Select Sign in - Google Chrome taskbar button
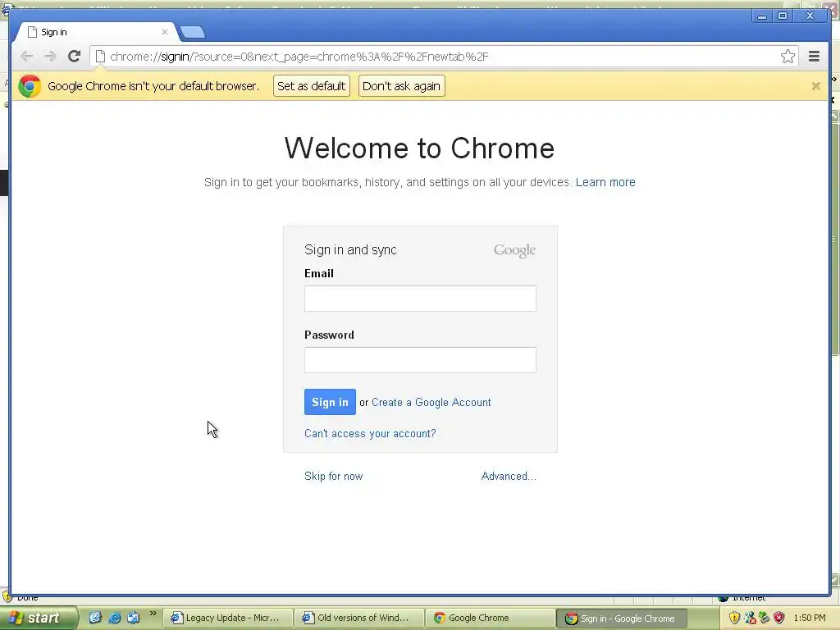The image size is (840, 630). point(622,619)
